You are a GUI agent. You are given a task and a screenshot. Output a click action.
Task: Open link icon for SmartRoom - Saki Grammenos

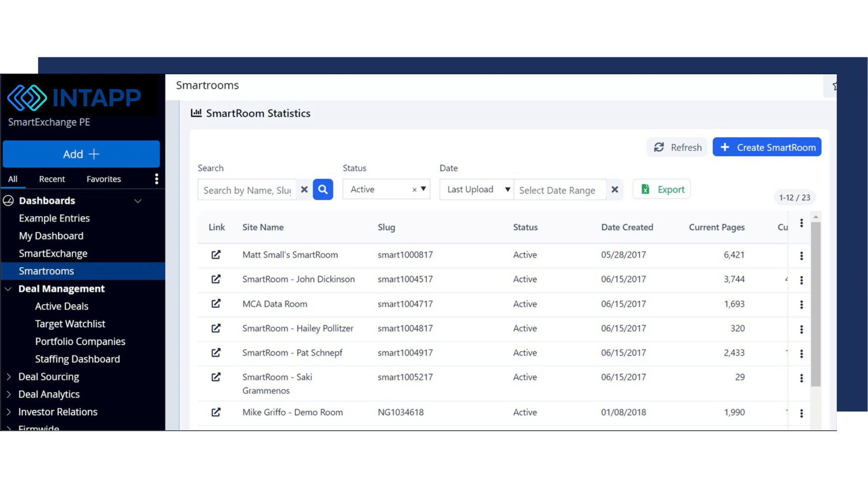[x=216, y=377]
